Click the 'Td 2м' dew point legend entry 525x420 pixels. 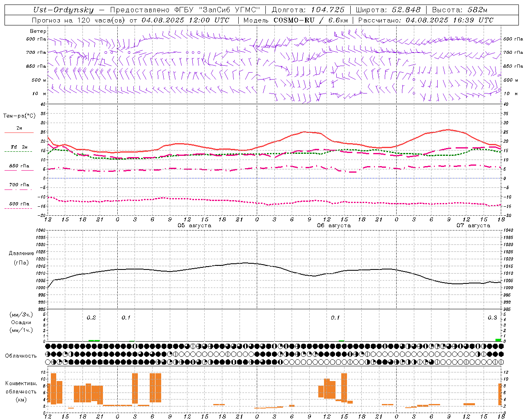[19, 147]
